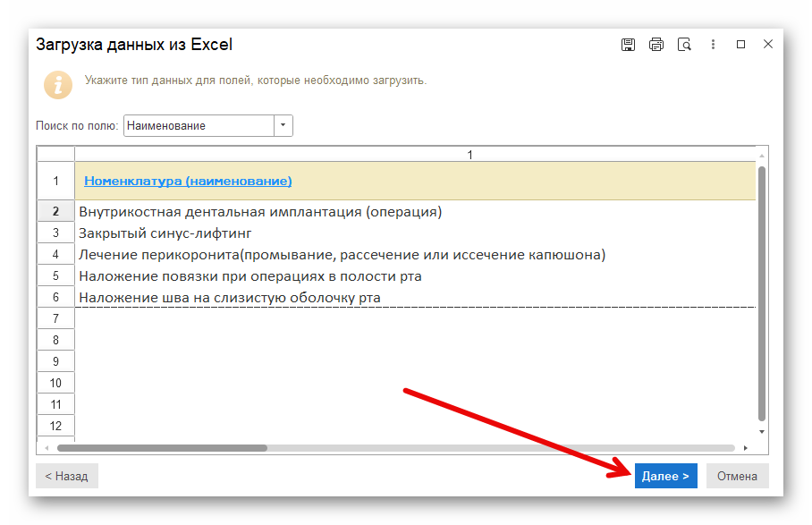The height and width of the screenshot is (525, 812).
Task: Select cell Лечение перикоронита row
Action: pyautogui.click(x=415, y=254)
